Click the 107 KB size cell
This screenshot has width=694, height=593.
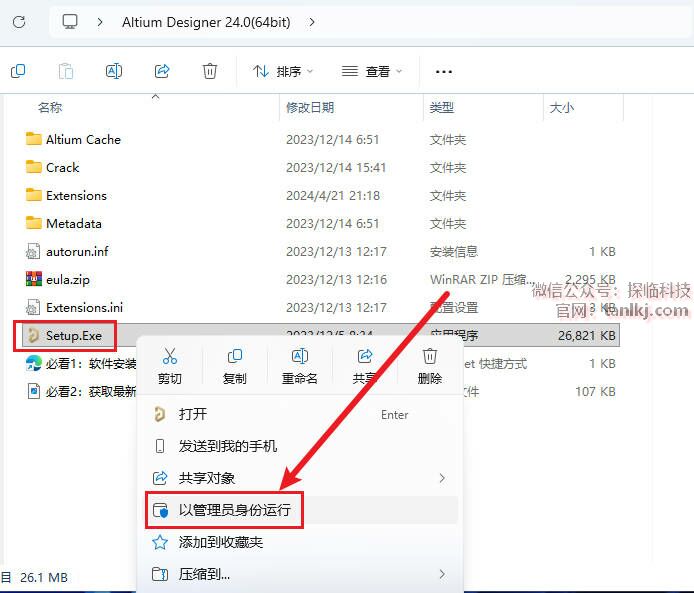tap(595, 392)
